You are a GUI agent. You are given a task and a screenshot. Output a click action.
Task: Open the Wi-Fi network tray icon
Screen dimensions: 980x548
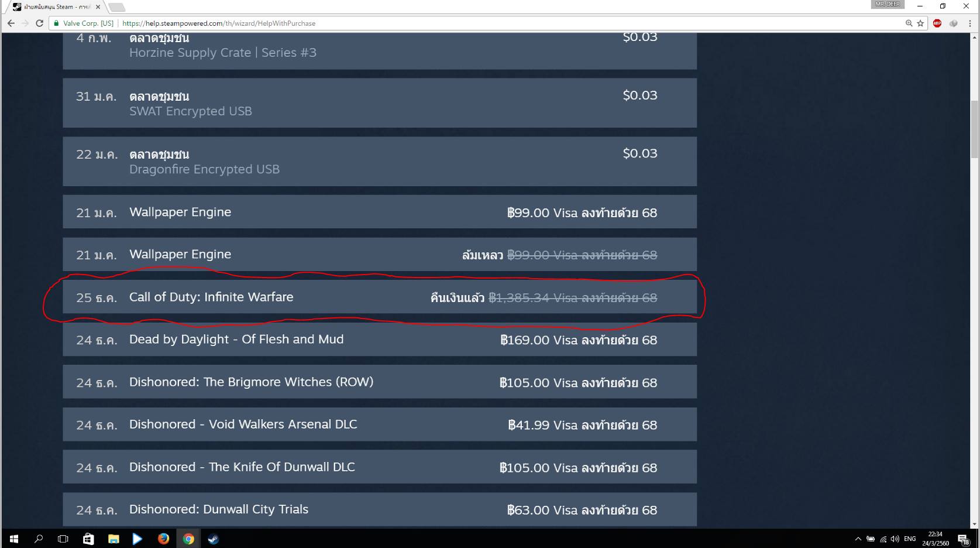tap(883, 539)
